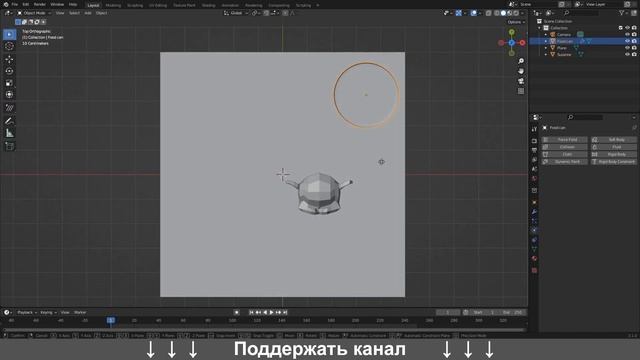
Task: Open the Material properties tab
Action: pos(534,258)
